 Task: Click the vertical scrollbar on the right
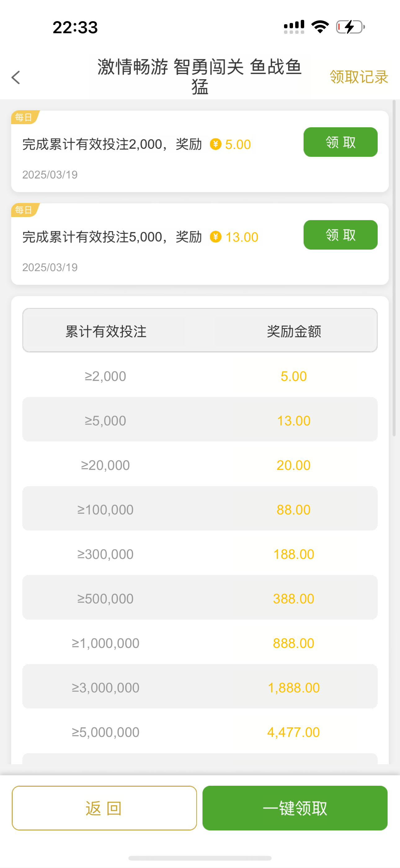(394, 269)
